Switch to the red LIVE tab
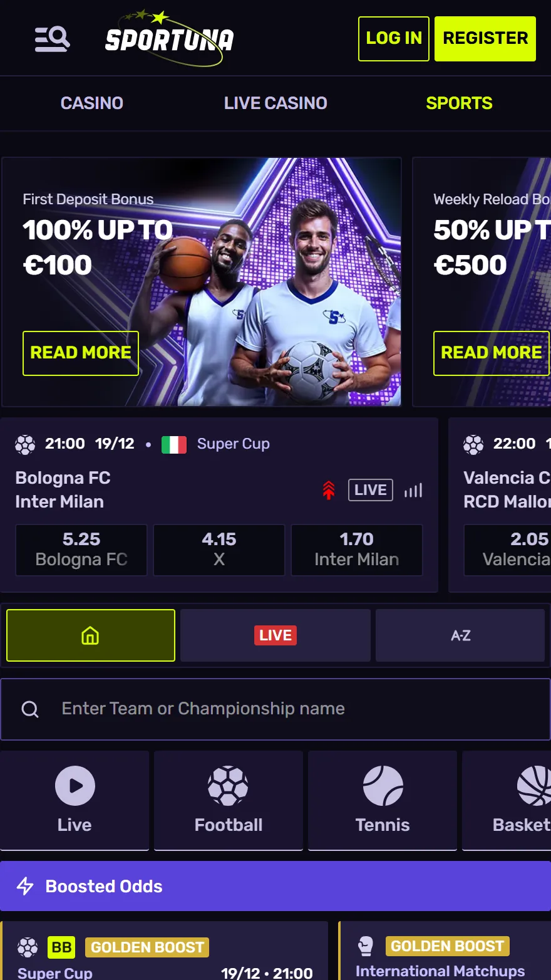The height and width of the screenshot is (980, 551). tap(275, 635)
